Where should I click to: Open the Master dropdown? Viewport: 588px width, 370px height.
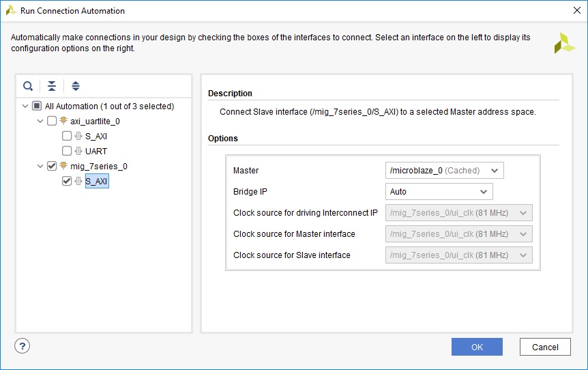point(444,170)
